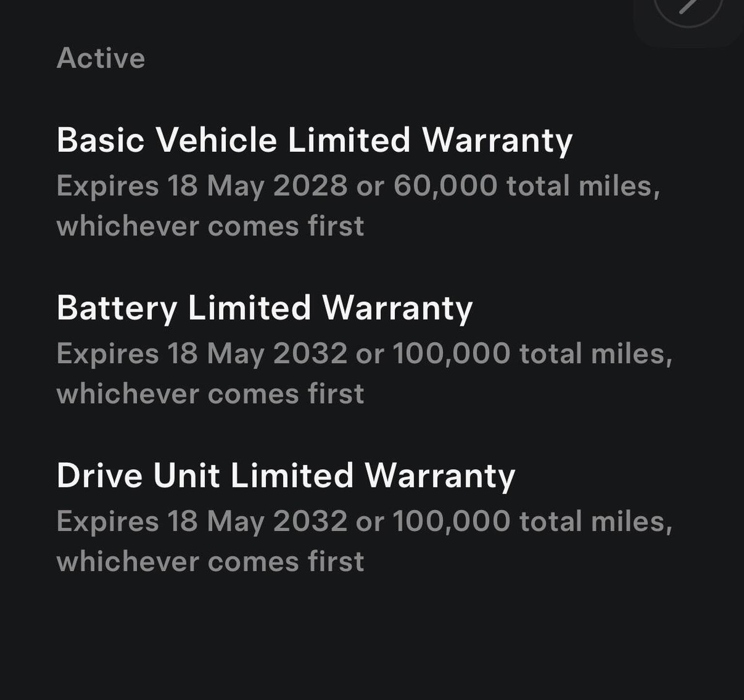Click 'whichever comes first' under Battery warranty
The width and height of the screenshot is (744, 700).
point(210,394)
